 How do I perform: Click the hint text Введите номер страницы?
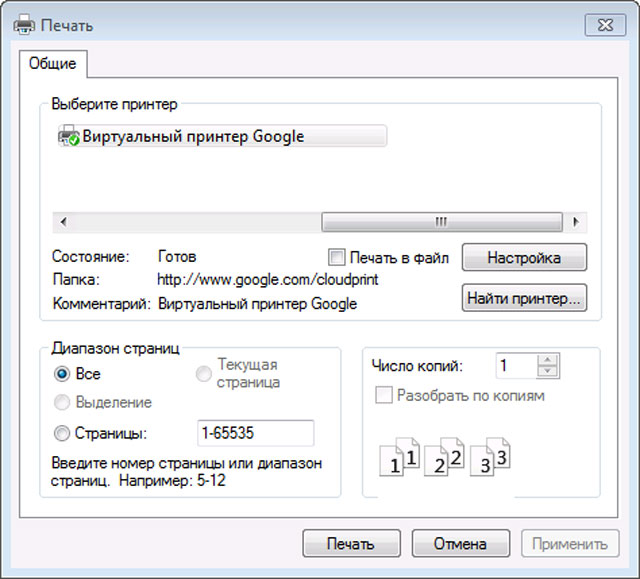(187, 472)
